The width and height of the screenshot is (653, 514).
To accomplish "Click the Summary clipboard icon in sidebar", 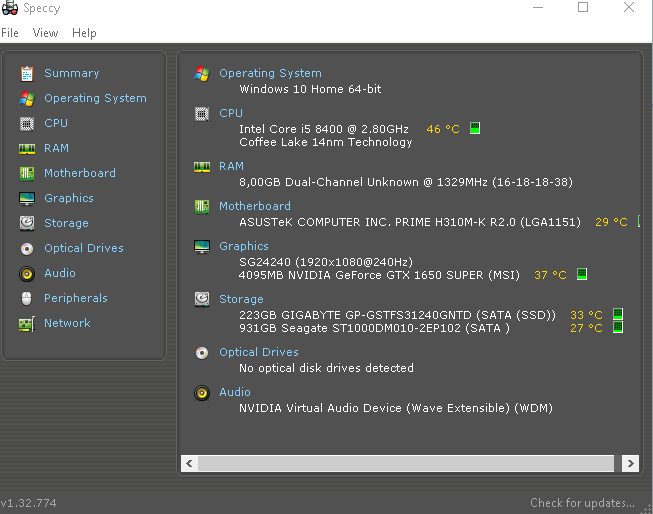I will pyautogui.click(x=27, y=73).
